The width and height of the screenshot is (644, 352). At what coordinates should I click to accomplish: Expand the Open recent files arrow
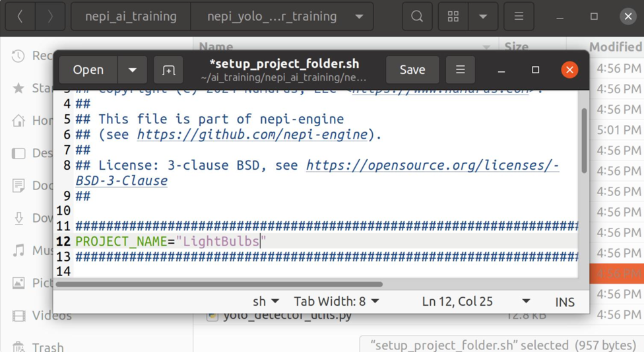[133, 70]
